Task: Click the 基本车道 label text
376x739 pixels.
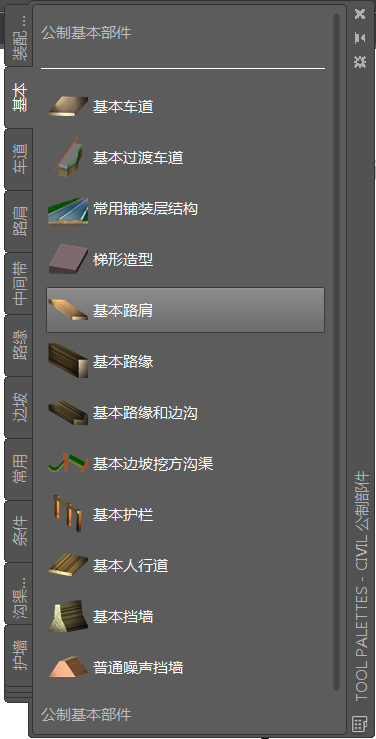Action: click(123, 107)
